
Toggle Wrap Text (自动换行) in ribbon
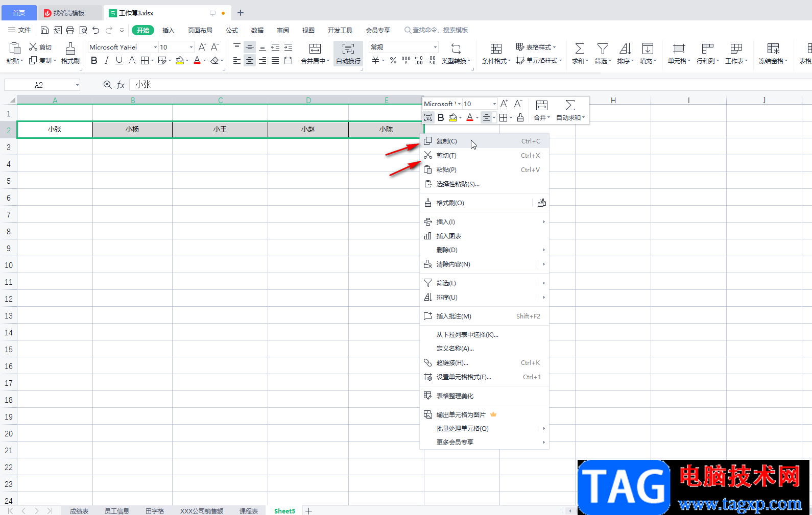click(x=348, y=54)
